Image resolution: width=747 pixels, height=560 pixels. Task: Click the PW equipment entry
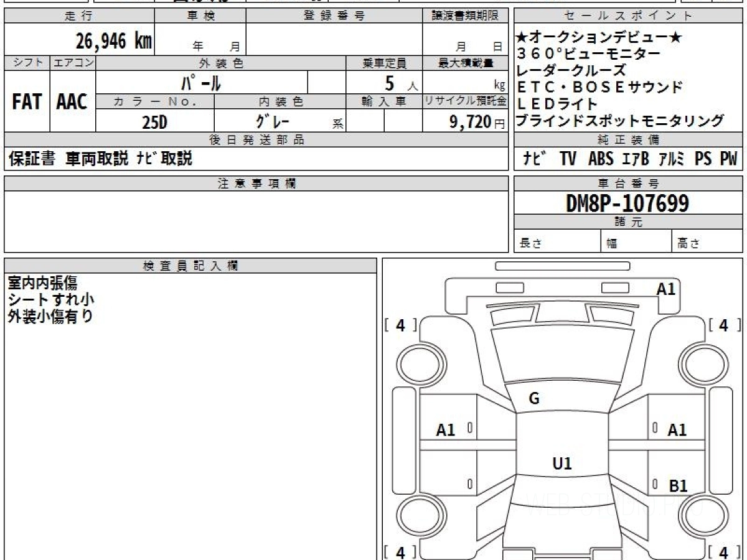point(728,159)
